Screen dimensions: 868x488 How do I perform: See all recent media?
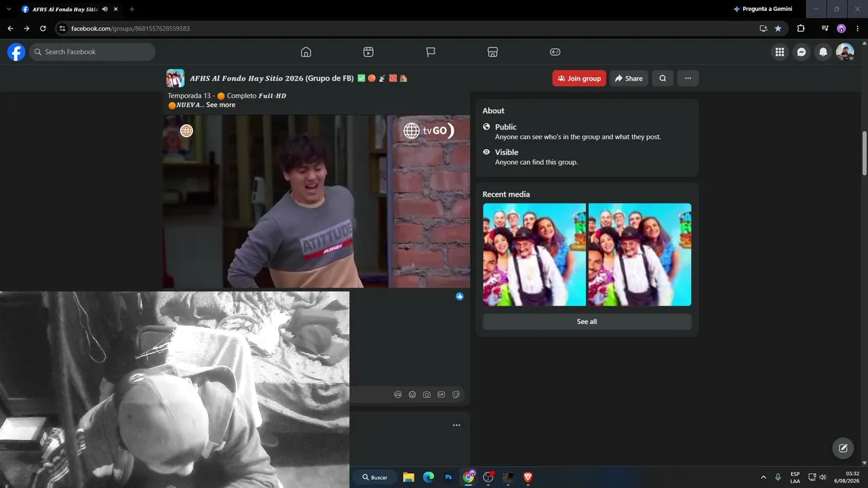(587, 322)
